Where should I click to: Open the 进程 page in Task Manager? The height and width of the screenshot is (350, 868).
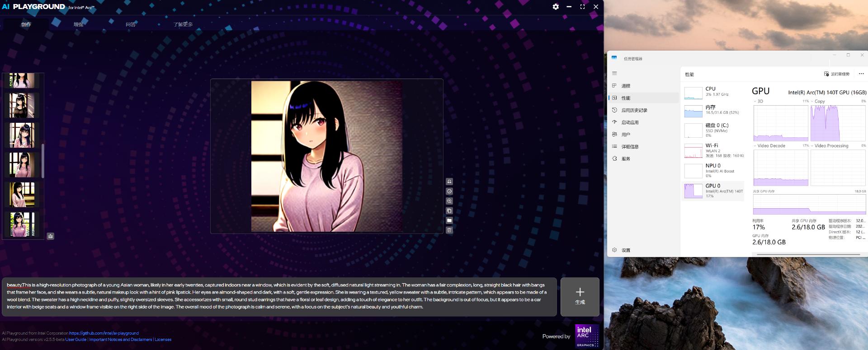click(x=643, y=86)
